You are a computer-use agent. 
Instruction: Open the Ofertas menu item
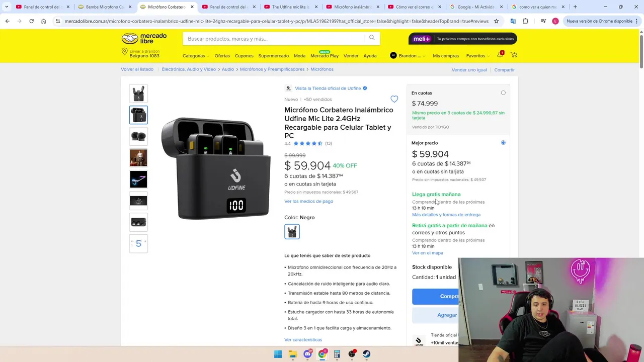(x=222, y=56)
